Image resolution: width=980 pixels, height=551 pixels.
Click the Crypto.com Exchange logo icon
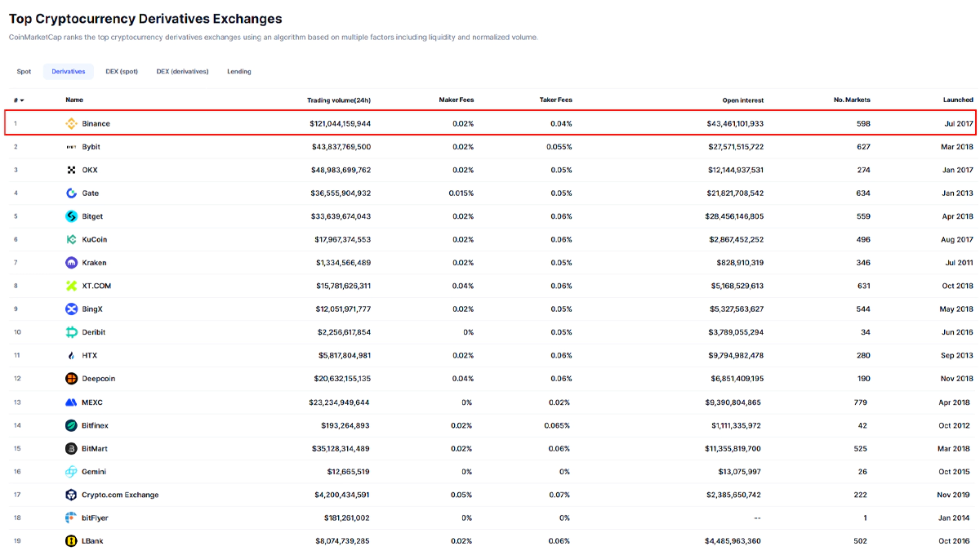click(72, 495)
